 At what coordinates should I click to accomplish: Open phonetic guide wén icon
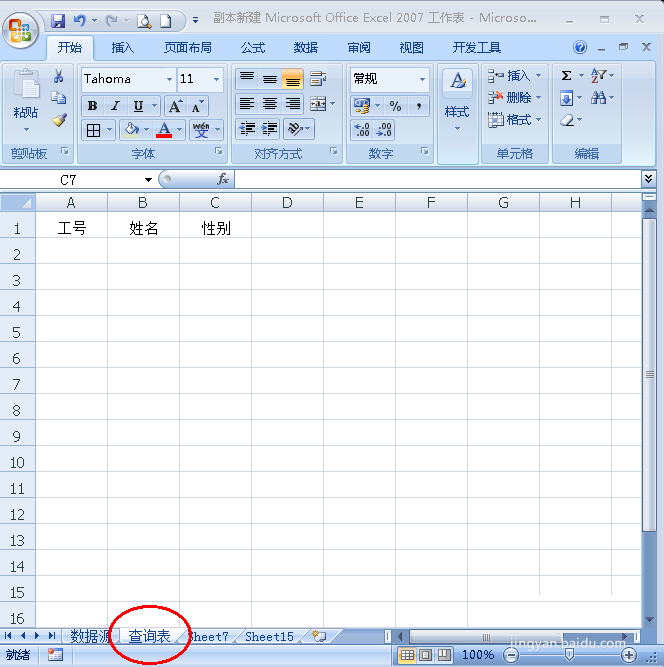click(x=201, y=130)
